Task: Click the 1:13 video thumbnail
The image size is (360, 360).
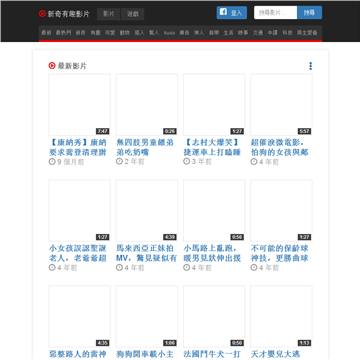Action: (x=281, y=316)
